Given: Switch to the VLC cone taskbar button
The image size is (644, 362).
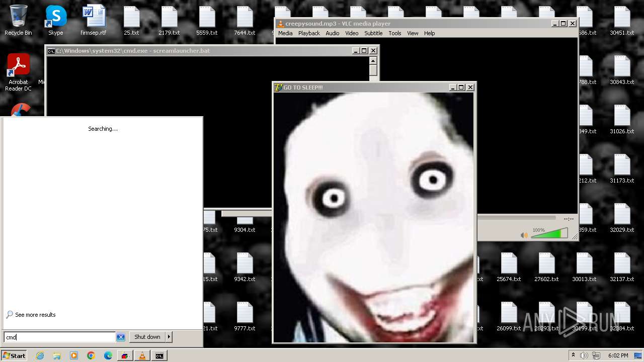Looking at the screenshot, I should click(x=142, y=355).
